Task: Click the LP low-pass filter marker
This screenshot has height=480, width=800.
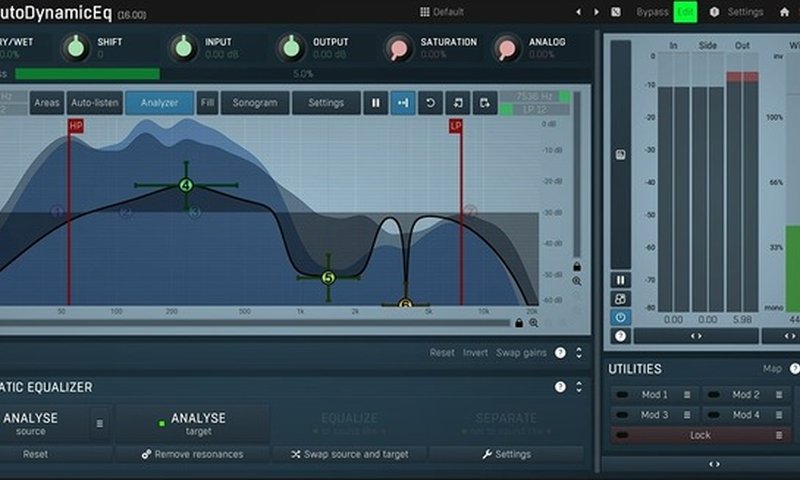Action: 455,126
